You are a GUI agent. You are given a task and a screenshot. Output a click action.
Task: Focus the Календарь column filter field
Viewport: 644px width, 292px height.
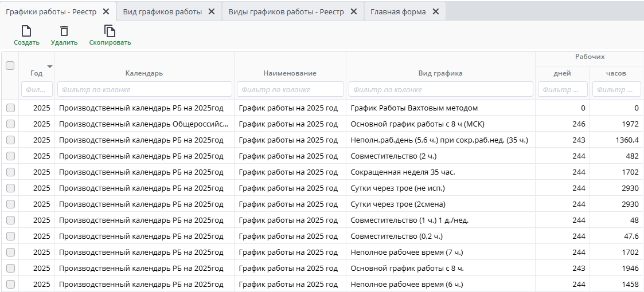click(145, 89)
